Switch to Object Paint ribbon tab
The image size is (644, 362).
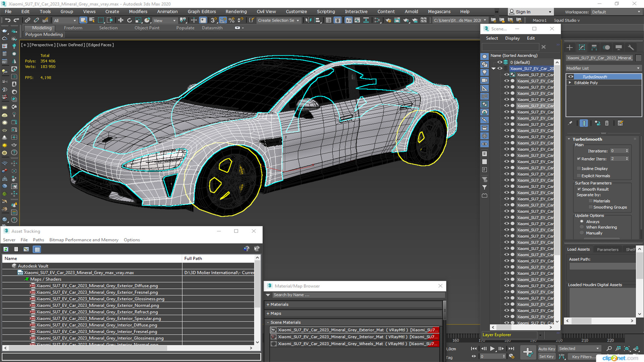point(147,28)
